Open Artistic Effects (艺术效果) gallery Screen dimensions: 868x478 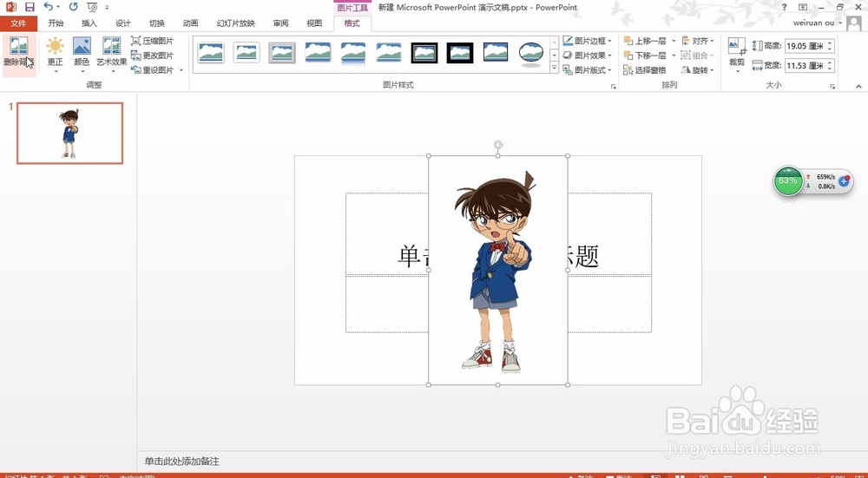[112, 54]
